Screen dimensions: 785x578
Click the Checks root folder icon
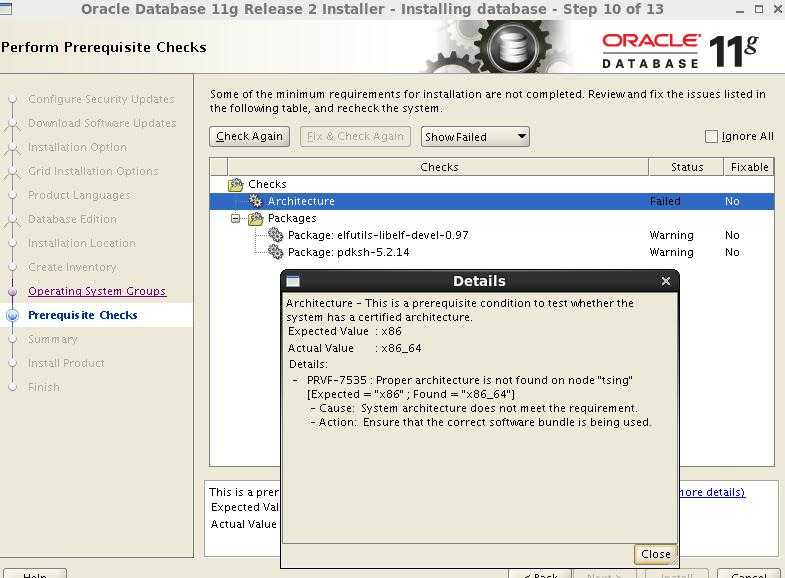(x=236, y=185)
